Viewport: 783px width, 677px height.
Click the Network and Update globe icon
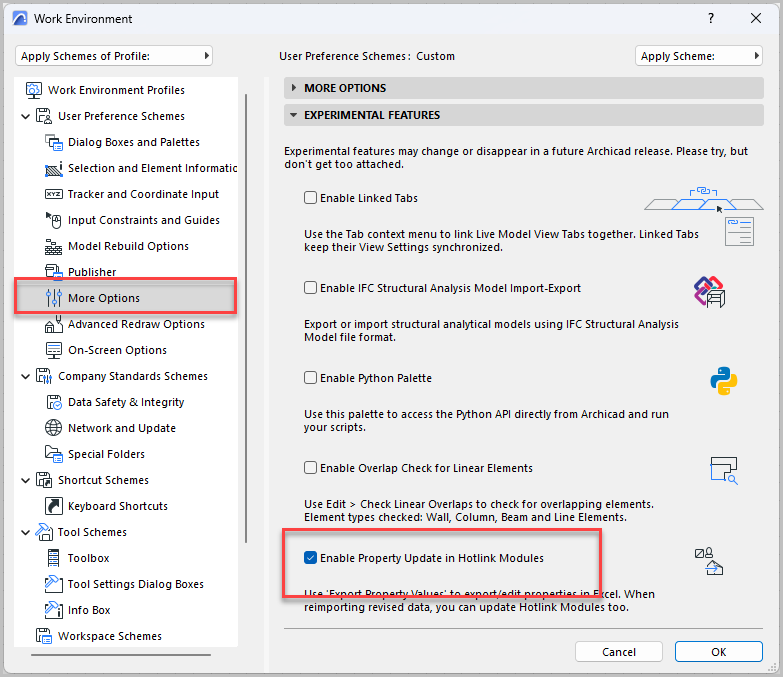point(54,428)
